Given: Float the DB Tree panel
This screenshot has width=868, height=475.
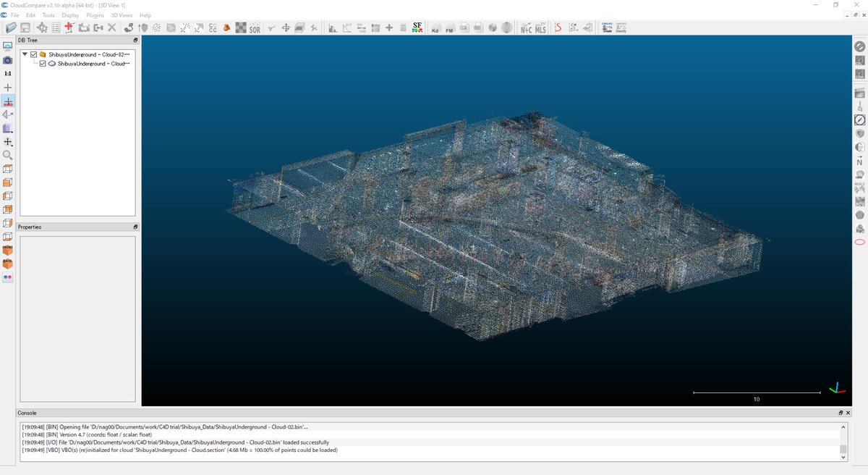Looking at the screenshot, I should point(135,41).
